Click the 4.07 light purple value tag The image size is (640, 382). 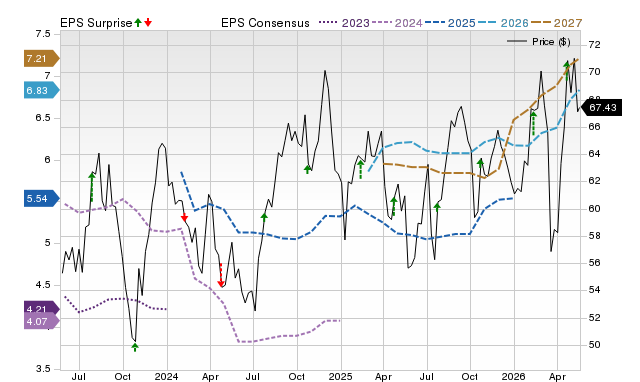tap(41, 322)
